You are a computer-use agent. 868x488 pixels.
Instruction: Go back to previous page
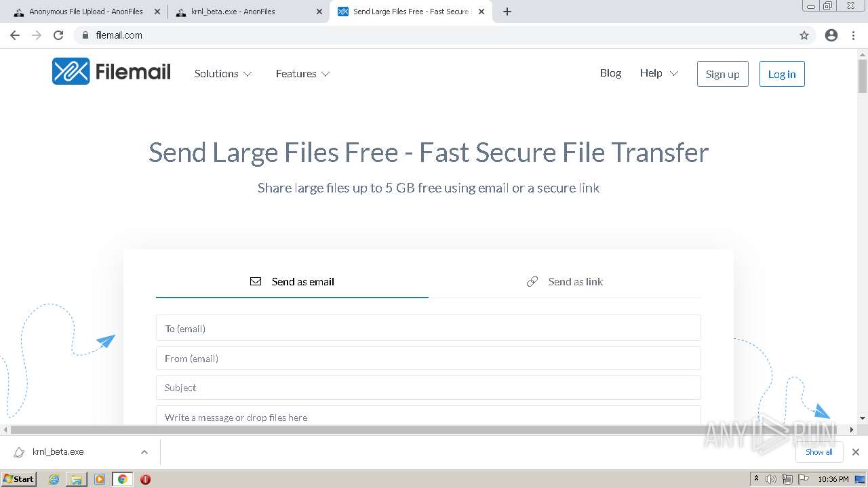pyautogui.click(x=15, y=35)
